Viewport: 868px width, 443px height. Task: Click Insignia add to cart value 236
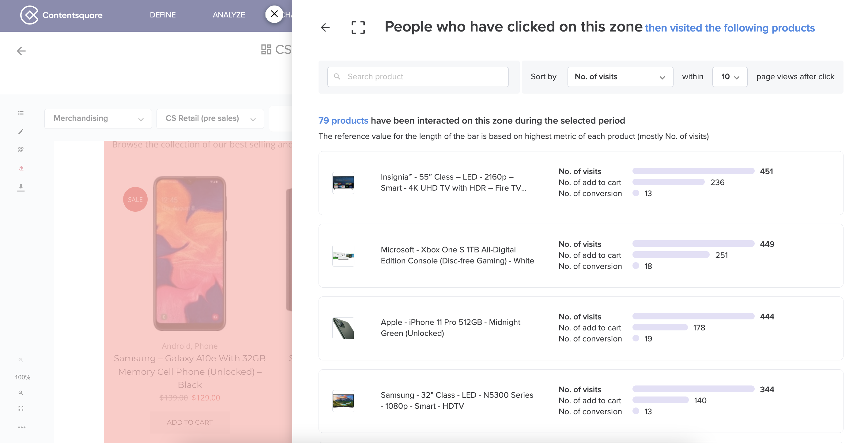click(x=717, y=182)
